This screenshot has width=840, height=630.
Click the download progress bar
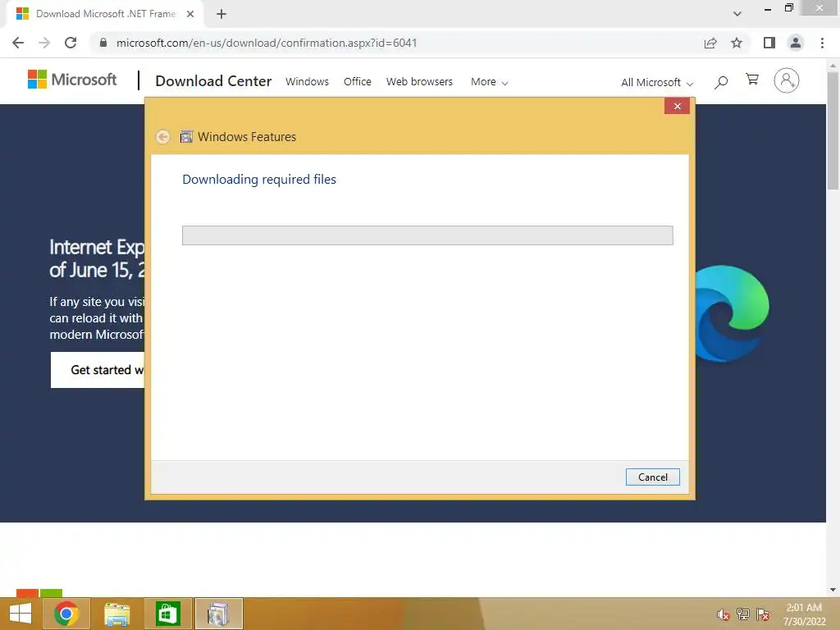(x=427, y=235)
